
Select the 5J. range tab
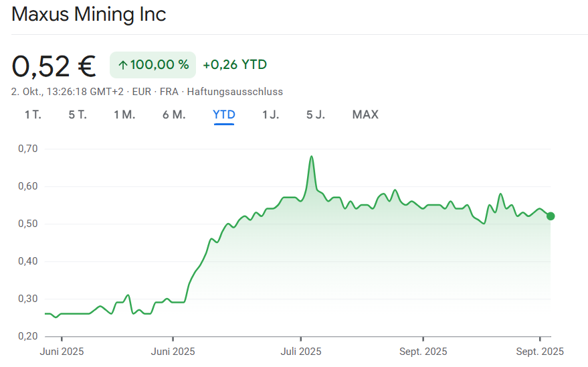316,115
